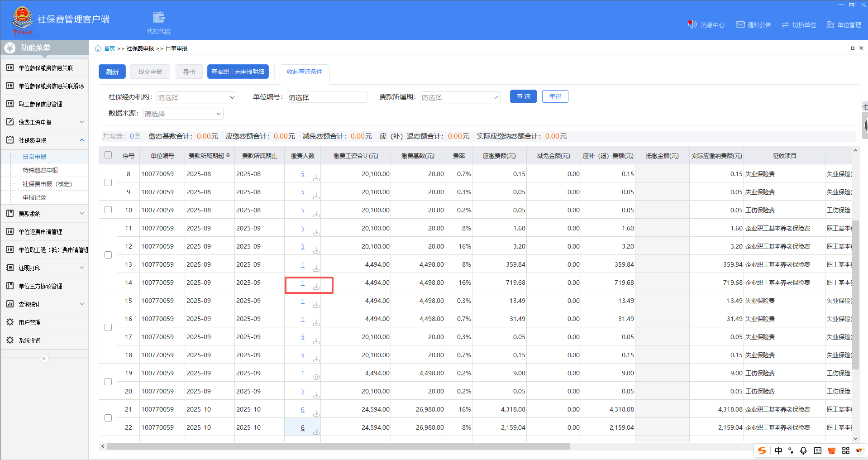This screenshot has width=868, height=460.
Task: Click the 单位三方协议管理 icon
Action: point(10,286)
